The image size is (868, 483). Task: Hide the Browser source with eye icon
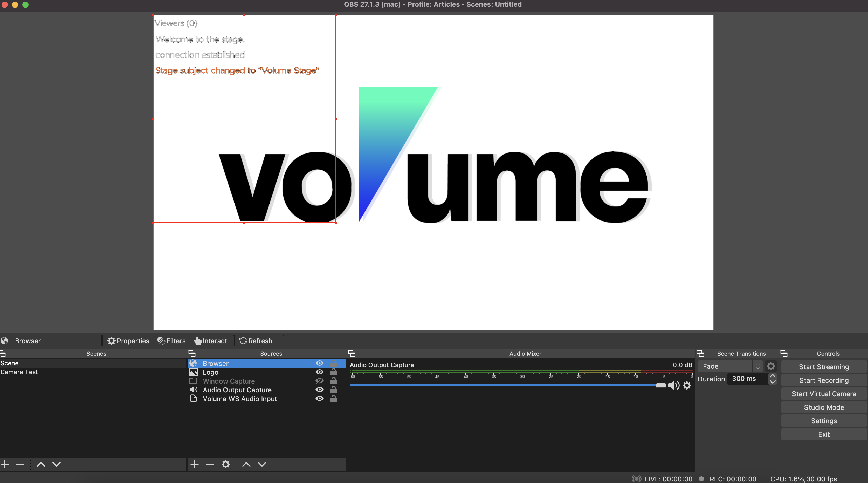[x=319, y=363]
